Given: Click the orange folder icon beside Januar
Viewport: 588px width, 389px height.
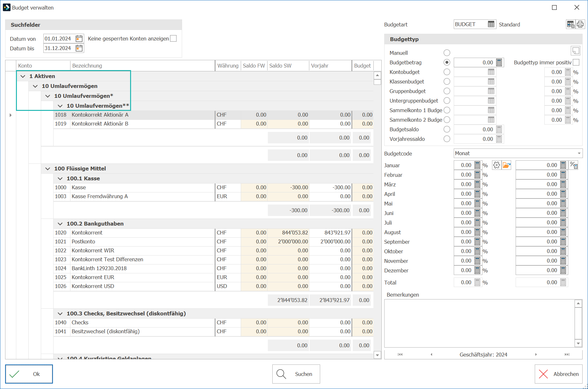Looking at the screenshot, I should [x=506, y=165].
